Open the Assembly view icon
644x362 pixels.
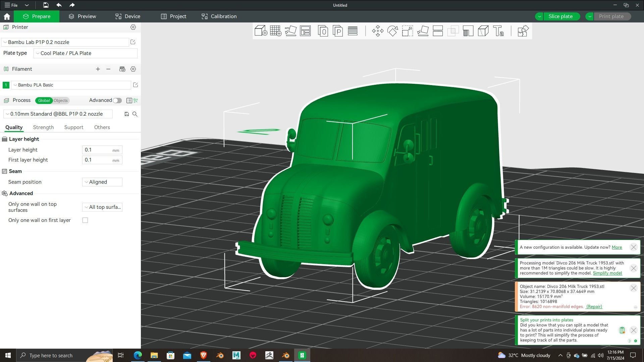pyautogui.click(x=523, y=31)
